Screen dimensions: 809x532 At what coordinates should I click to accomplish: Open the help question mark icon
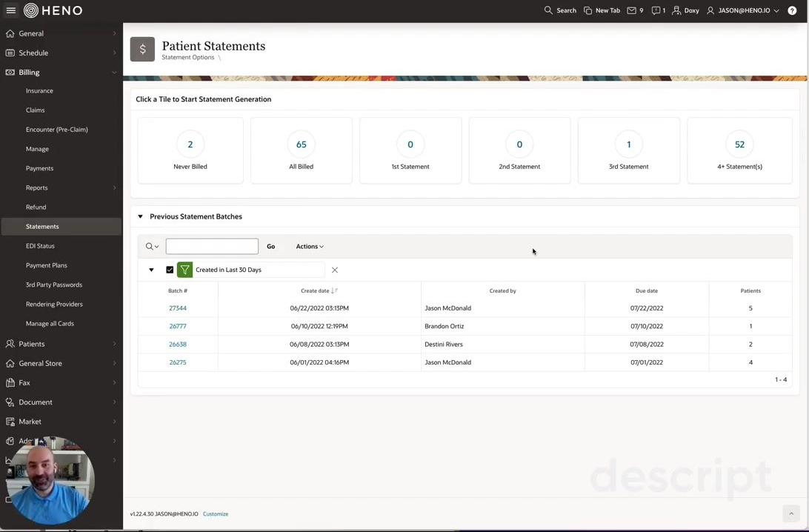(792, 10)
